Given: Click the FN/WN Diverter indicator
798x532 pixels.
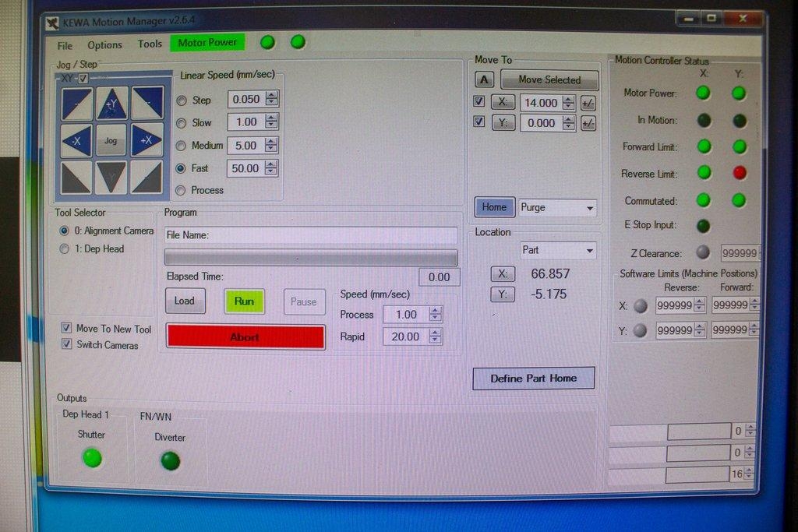Looking at the screenshot, I should [170, 461].
